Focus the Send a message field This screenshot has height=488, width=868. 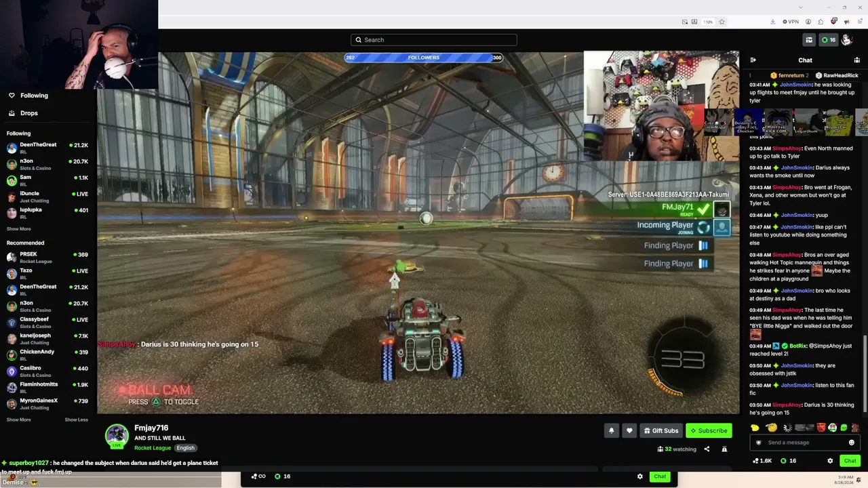[x=805, y=443]
